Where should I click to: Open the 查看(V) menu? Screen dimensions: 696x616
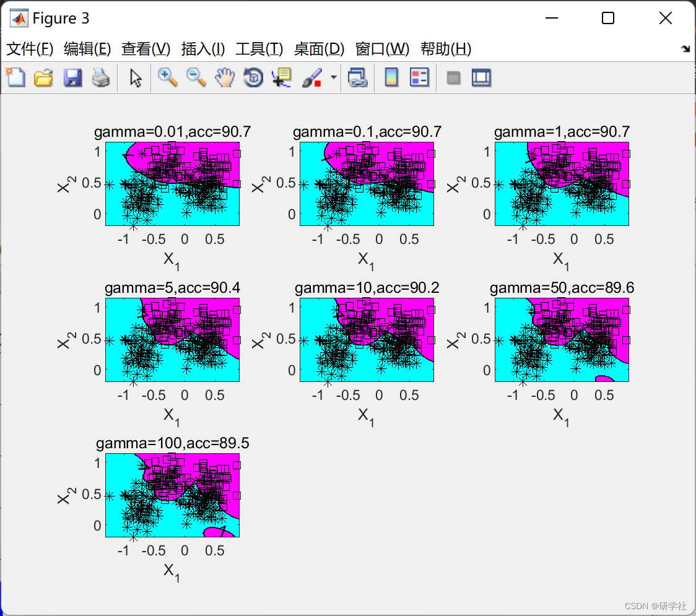146,49
